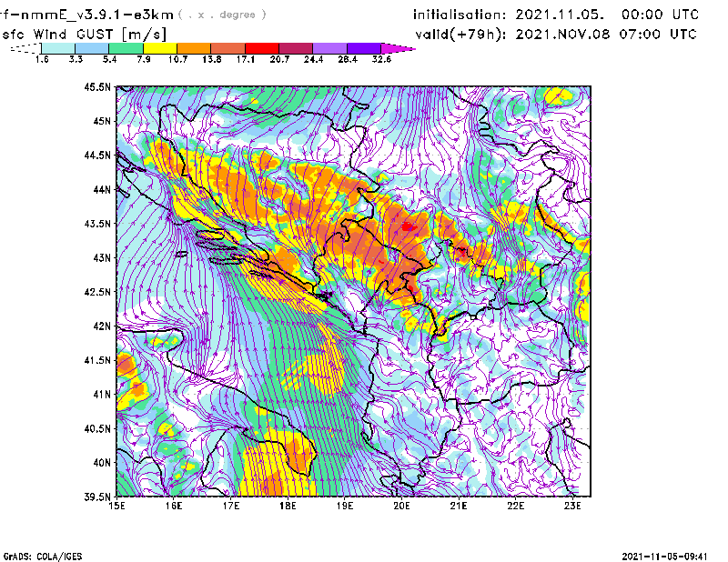Viewport: 728px width, 562px height.
Task: Click the legend value 20.7
Action: 279,59
